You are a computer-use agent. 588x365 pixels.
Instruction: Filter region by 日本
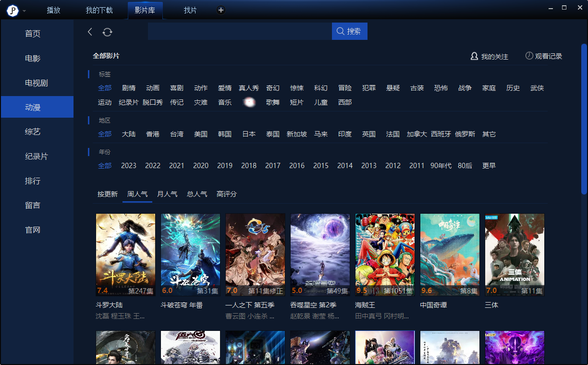point(249,134)
